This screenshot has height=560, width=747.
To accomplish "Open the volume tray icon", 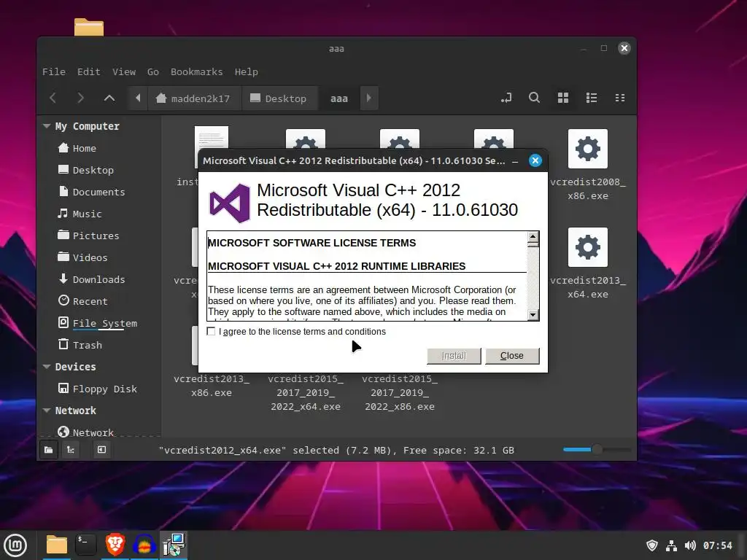I will 690,545.
